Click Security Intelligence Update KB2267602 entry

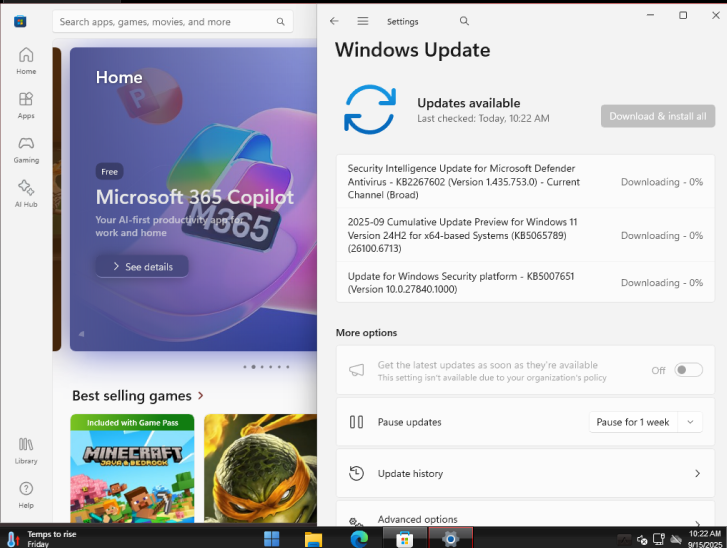(x=525, y=181)
